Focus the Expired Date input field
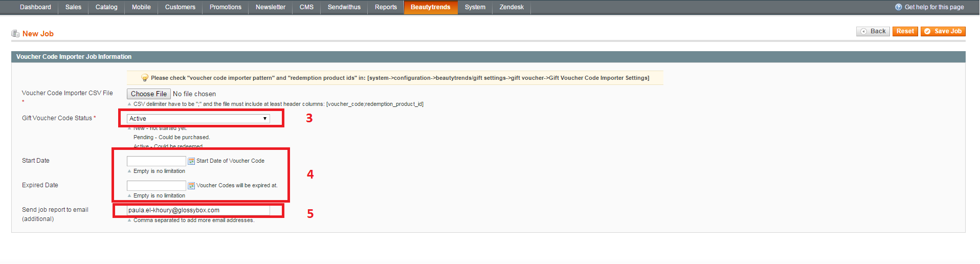This screenshot has height=264, width=980. coord(157,186)
